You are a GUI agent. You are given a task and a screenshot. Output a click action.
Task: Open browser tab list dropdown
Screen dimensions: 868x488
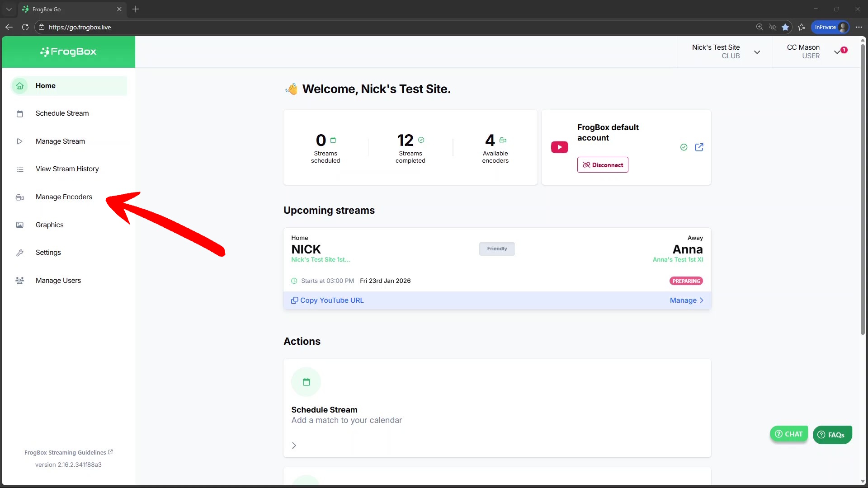(x=9, y=9)
